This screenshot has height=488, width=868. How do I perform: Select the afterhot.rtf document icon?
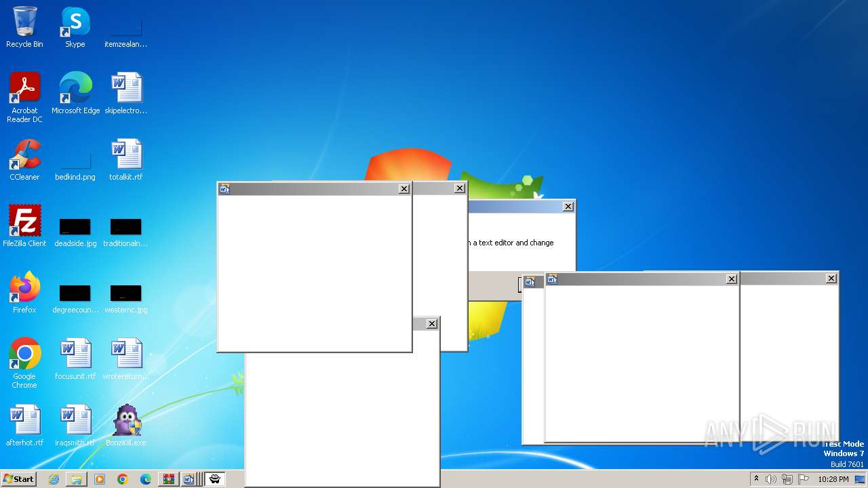pos(24,426)
